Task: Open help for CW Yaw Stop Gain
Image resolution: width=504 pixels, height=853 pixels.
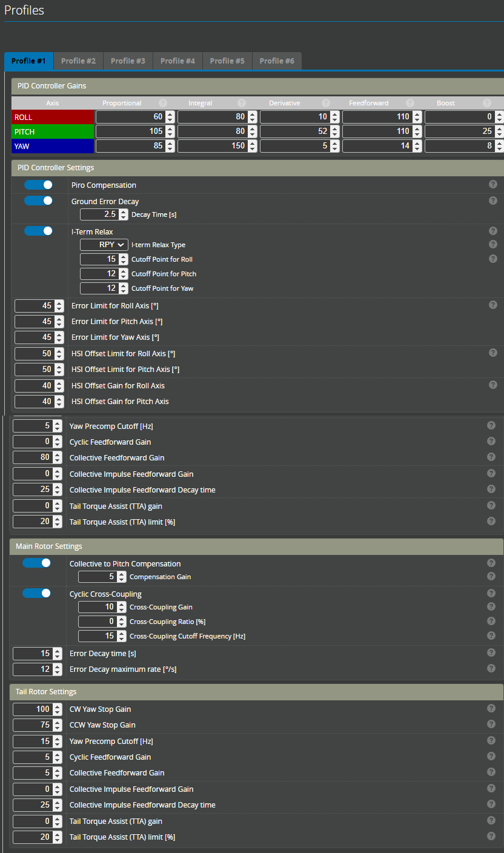Action: pyautogui.click(x=491, y=708)
